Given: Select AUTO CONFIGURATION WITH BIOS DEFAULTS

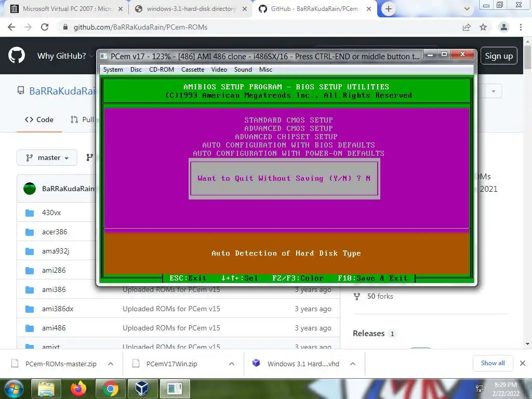Looking at the screenshot, I should [288, 145].
